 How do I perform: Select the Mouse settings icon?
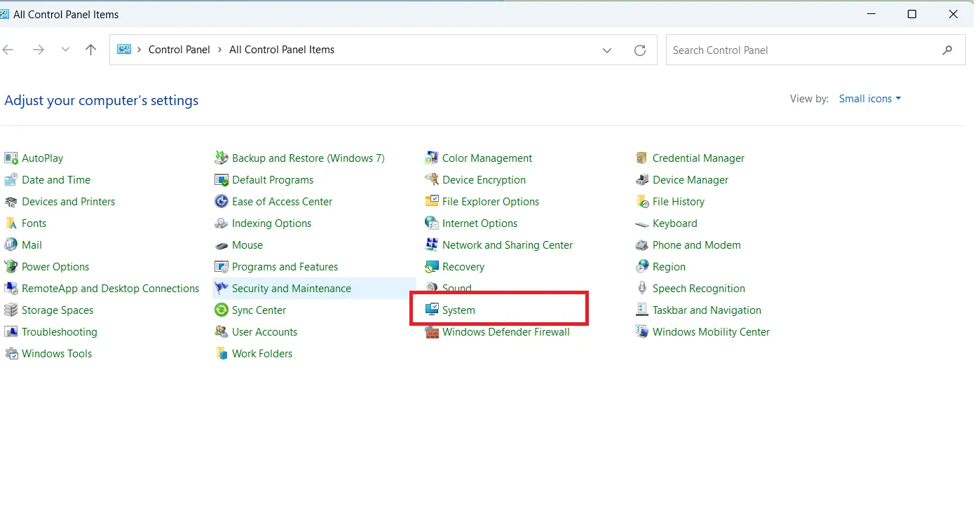[x=246, y=244]
